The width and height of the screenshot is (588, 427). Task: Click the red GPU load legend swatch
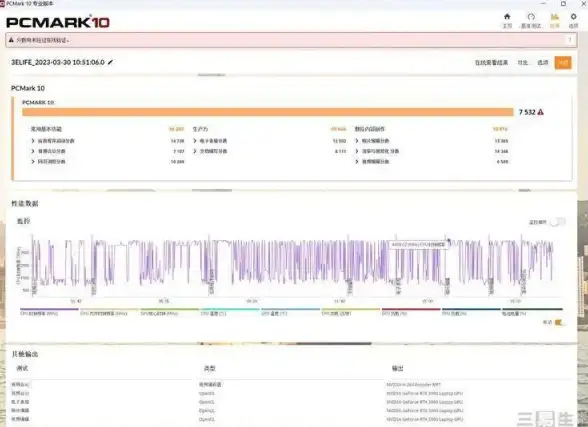(411, 310)
